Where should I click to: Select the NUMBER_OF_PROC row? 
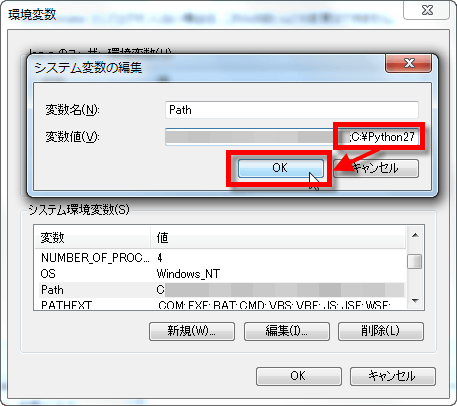tap(220, 258)
